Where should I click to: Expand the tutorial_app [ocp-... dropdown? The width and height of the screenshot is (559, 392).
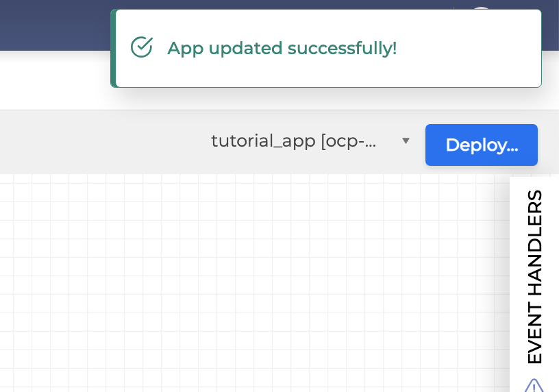pos(310,141)
